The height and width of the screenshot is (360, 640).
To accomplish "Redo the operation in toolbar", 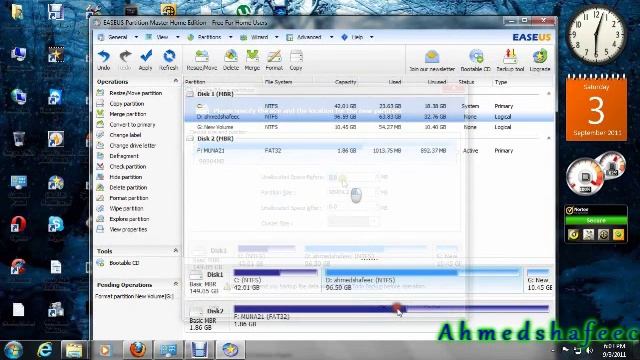I will point(125,60).
